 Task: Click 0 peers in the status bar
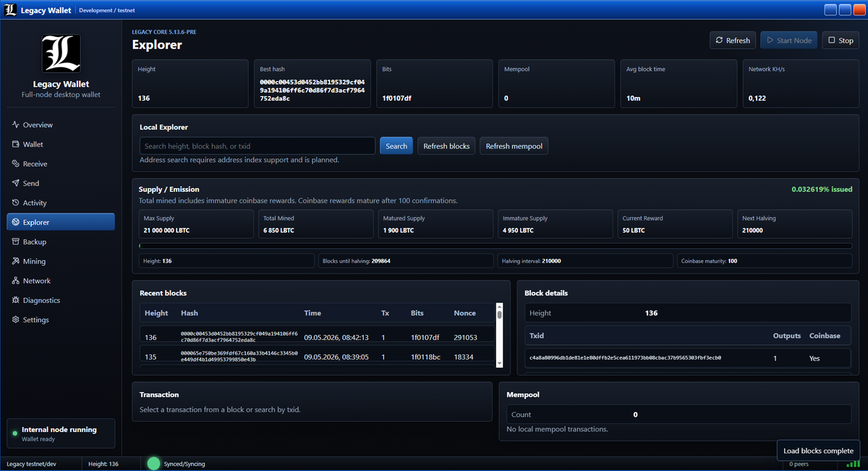tap(799, 464)
